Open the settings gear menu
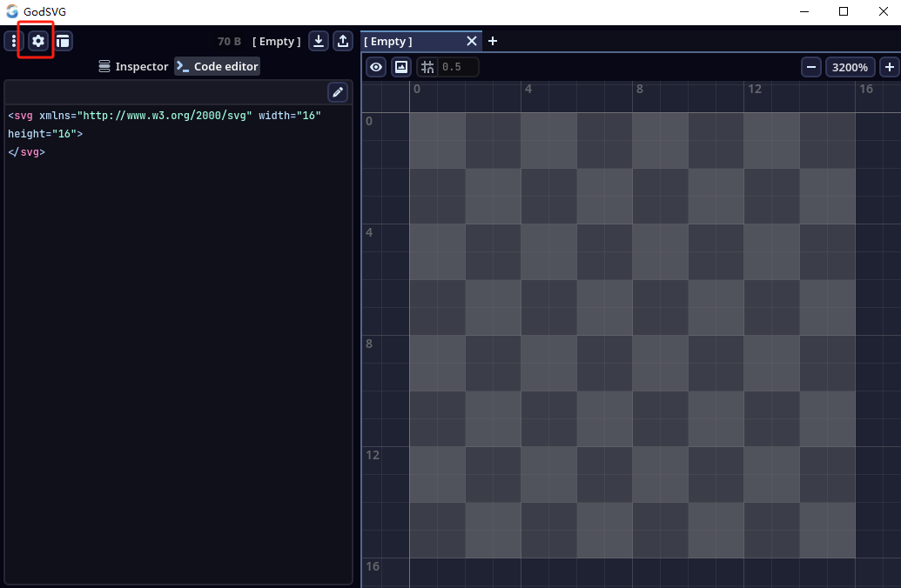 [38, 41]
